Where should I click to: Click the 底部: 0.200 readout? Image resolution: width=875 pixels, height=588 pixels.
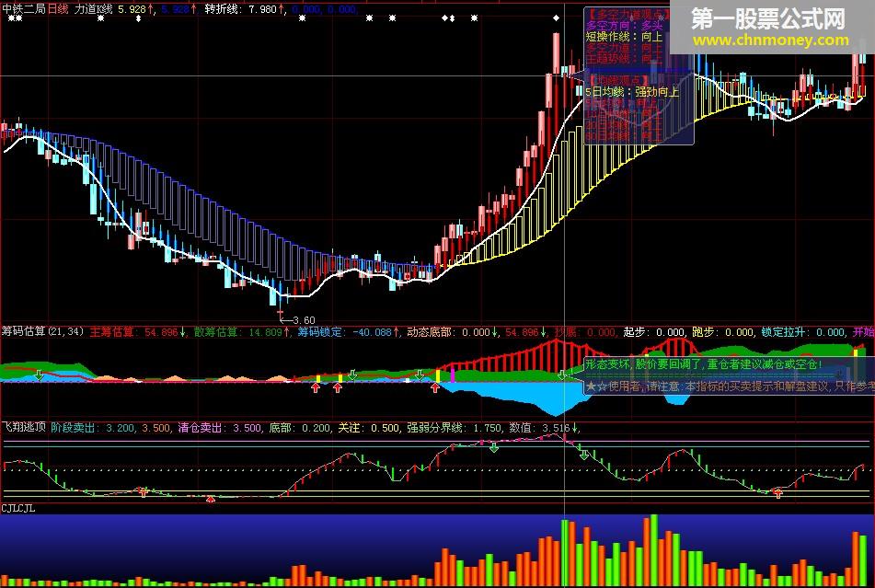pyautogui.click(x=299, y=428)
